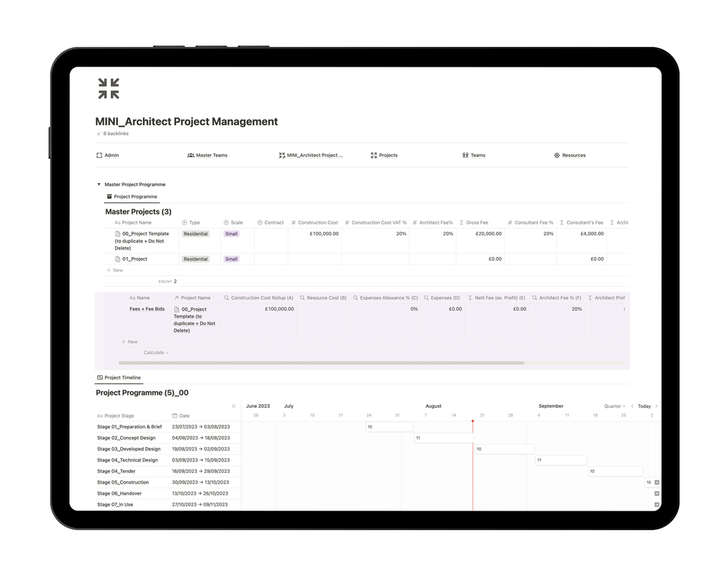The width and height of the screenshot is (728, 578).
Task: Open the Quarter timescale dropdown
Action: [615, 406]
